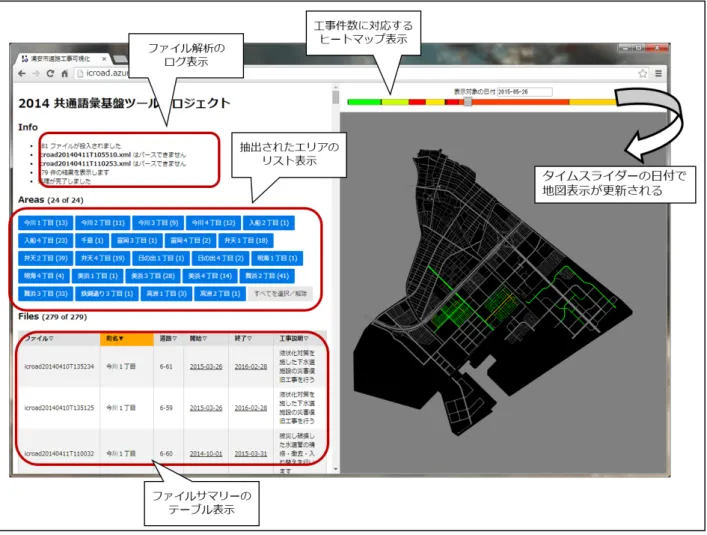707x535 pixels.
Task: Toggle the 今川1丁目 (13) area
Action: point(46,223)
